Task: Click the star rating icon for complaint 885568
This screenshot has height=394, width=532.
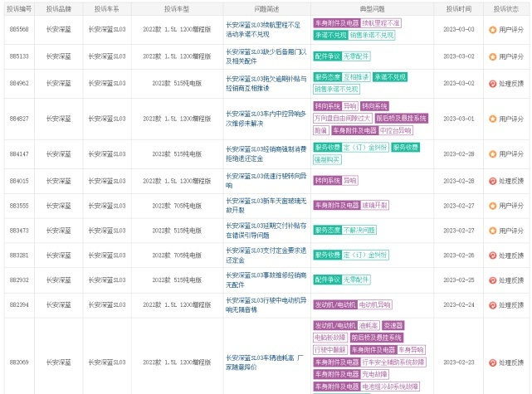Action: click(x=492, y=30)
